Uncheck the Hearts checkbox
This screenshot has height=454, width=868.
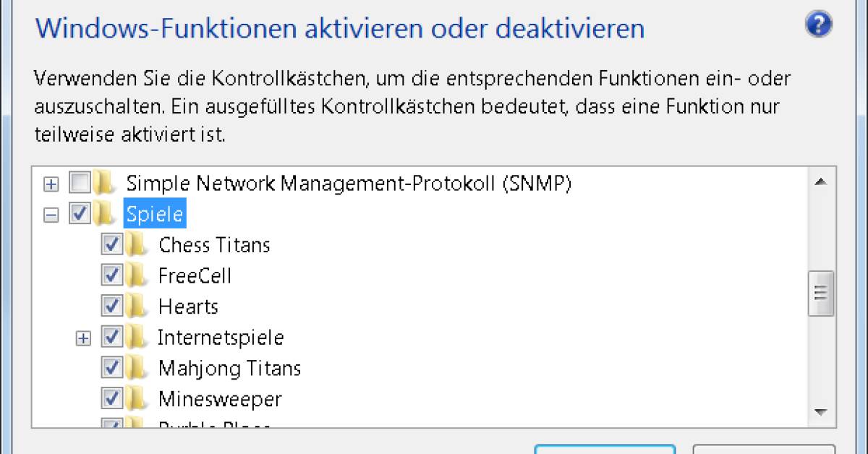point(111,306)
